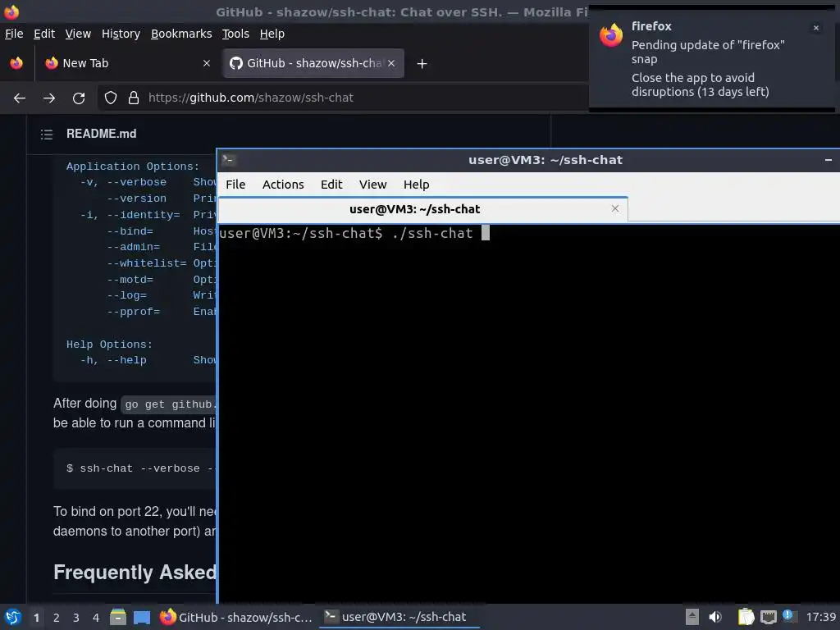Image resolution: width=840 pixels, height=630 pixels.
Task: Minimize the terminal window
Action: pyautogui.click(x=829, y=160)
